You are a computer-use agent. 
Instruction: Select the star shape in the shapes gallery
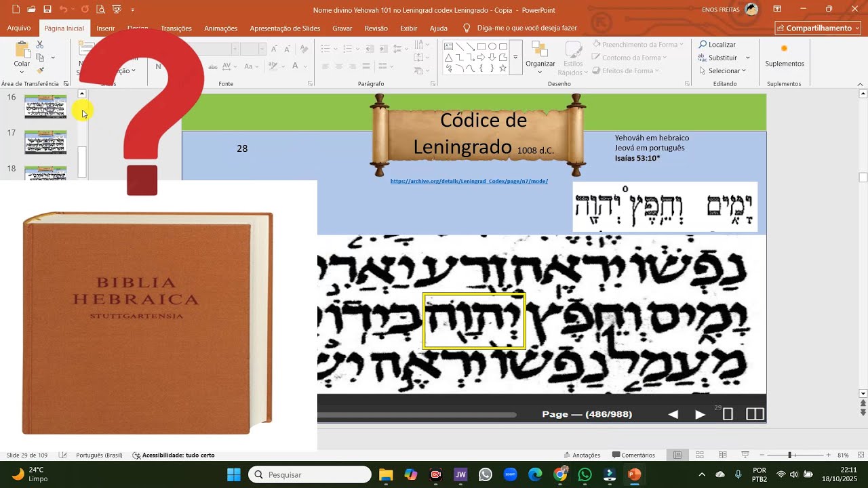(502, 68)
